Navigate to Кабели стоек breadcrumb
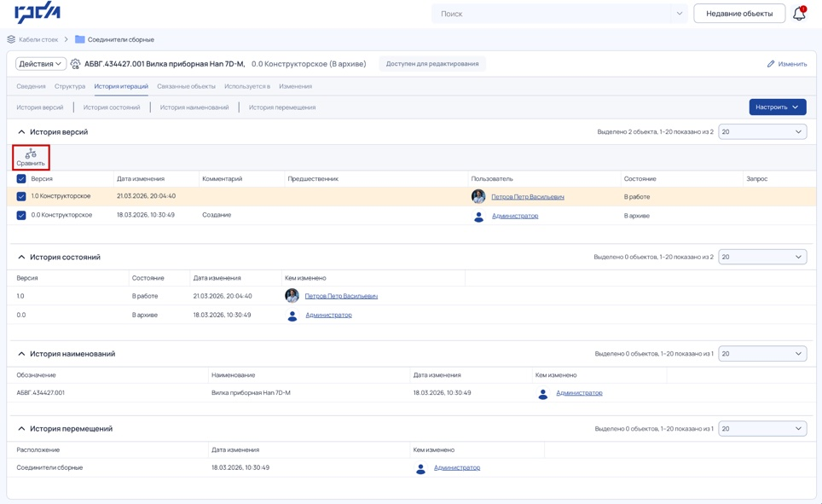Viewport: 822px width, 504px height. (x=38, y=39)
